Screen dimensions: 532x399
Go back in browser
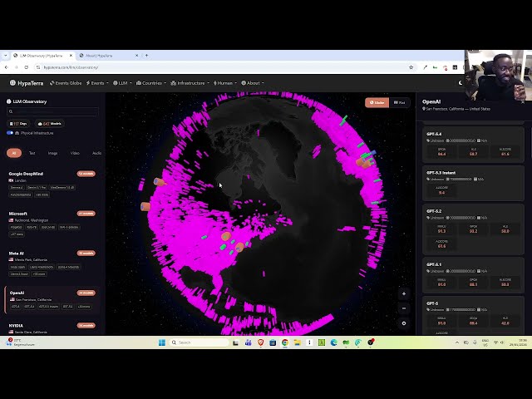(6, 67)
